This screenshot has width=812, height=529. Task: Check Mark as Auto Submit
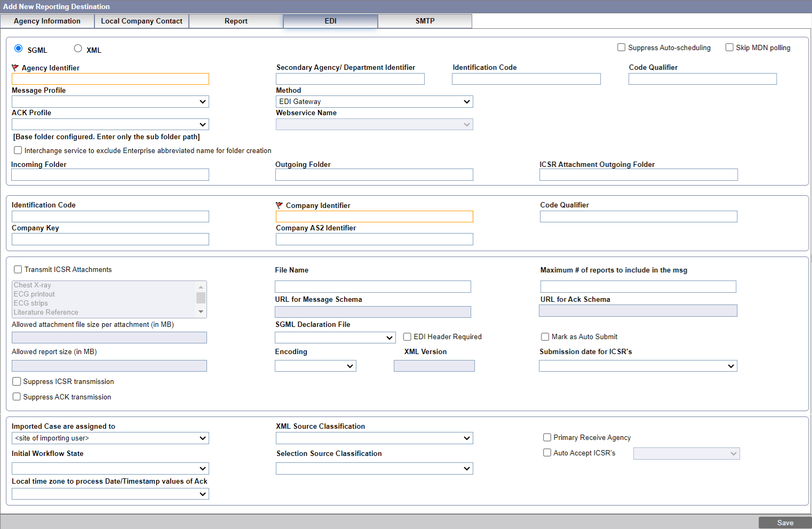tap(545, 336)
